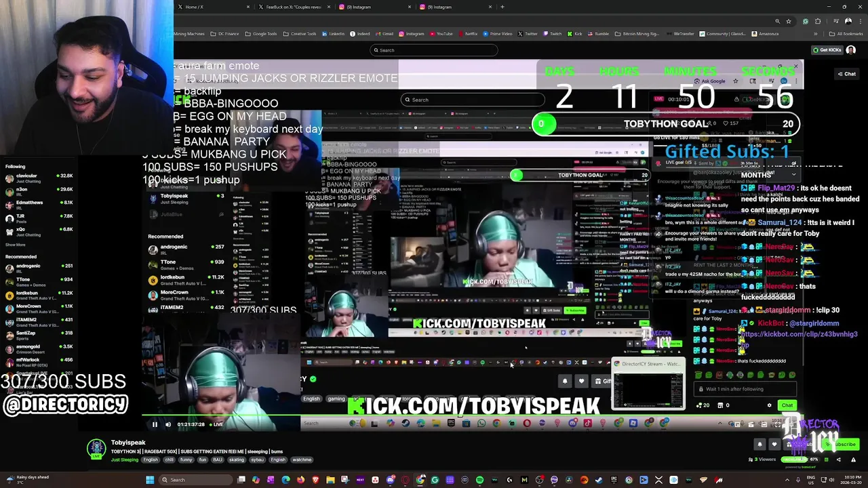Screen dimensions: 868x488
Task: Open the Twitch bookmark
Action: [552, 34]
